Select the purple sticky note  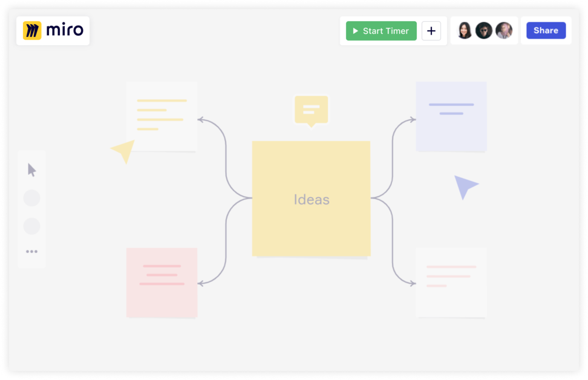(451, 116)
